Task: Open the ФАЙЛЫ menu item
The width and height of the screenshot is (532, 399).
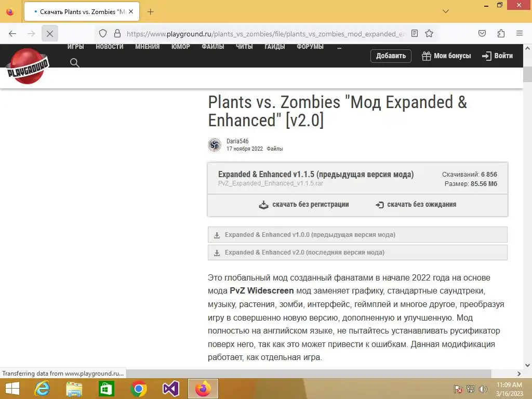Action: click(212, 47)
